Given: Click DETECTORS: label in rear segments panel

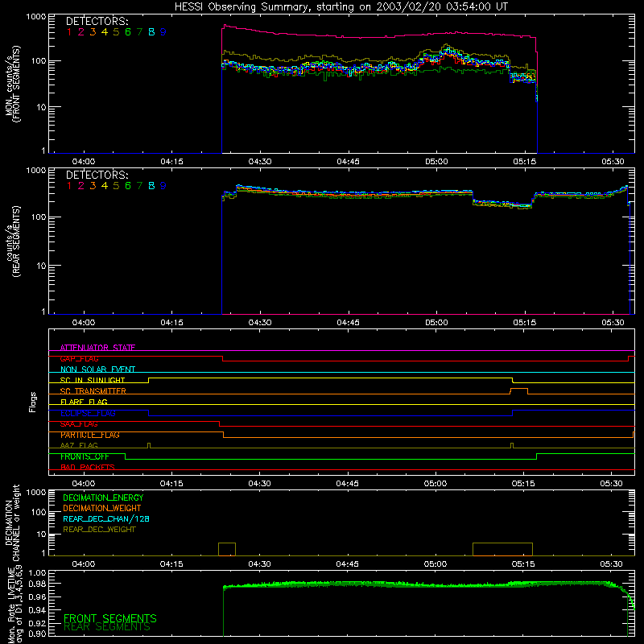Looking at the screenshot, I should pyautogui.click(x=97, y=175).
